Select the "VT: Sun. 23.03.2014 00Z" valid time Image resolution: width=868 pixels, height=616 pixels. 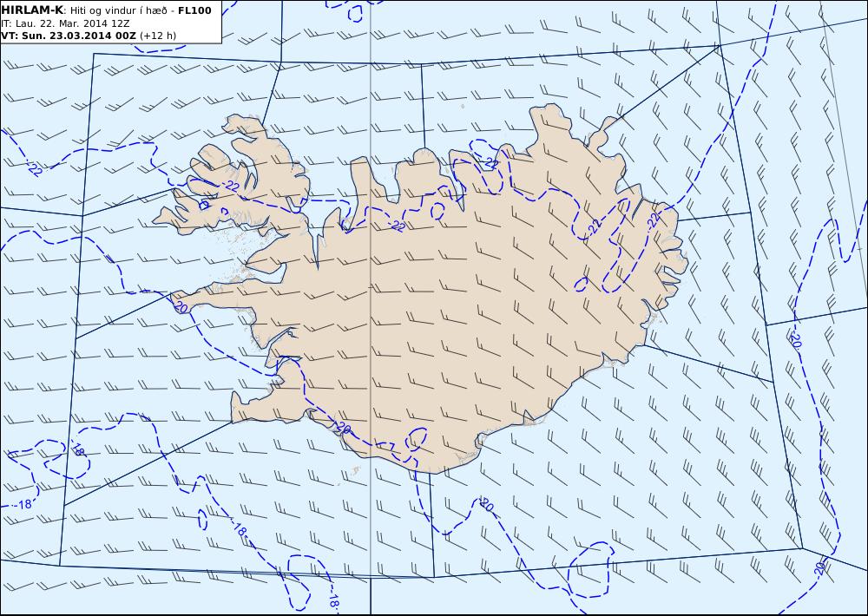69,36
